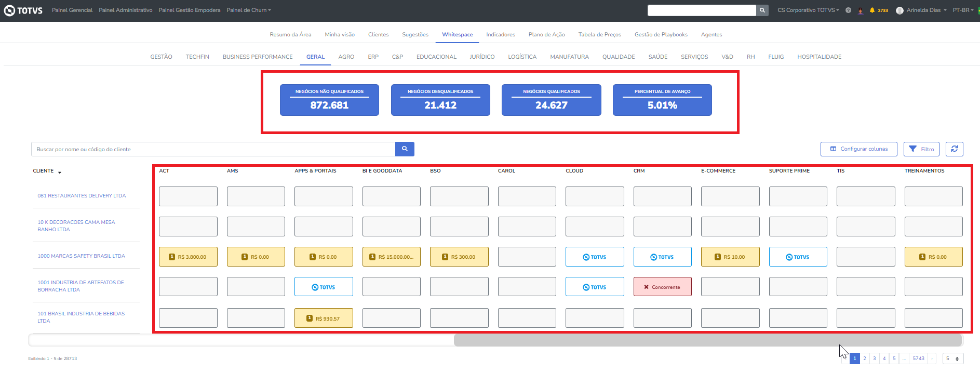Open Painel Gerencial menu

click(x=72, y=10)
